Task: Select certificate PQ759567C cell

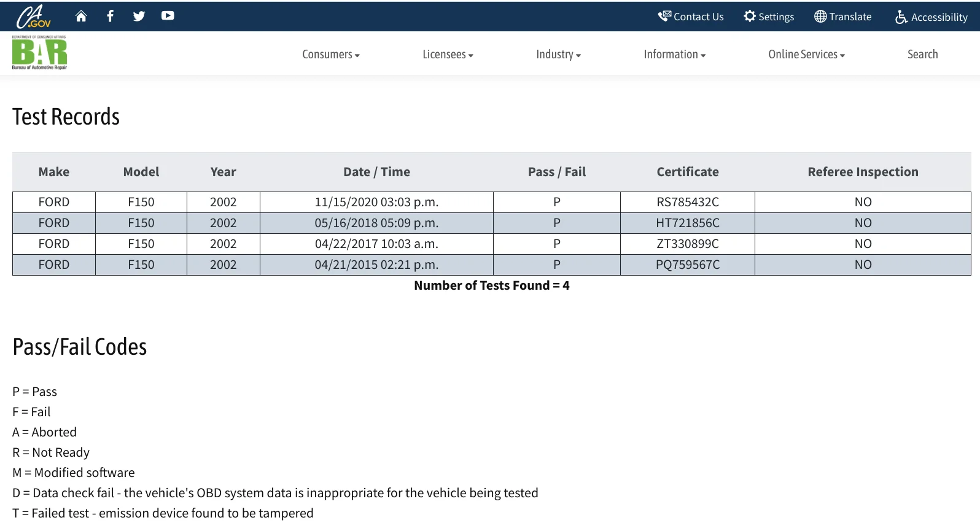Action: 688,265
